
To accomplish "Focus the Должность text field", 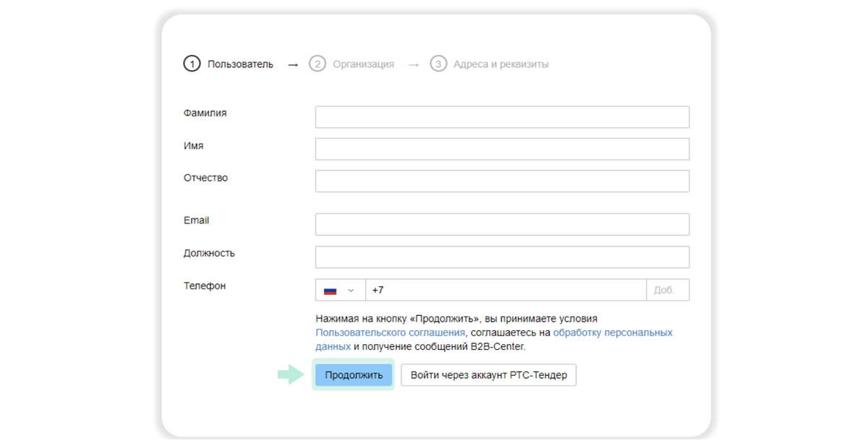I will pyautogui.click(x=502, y=257).
